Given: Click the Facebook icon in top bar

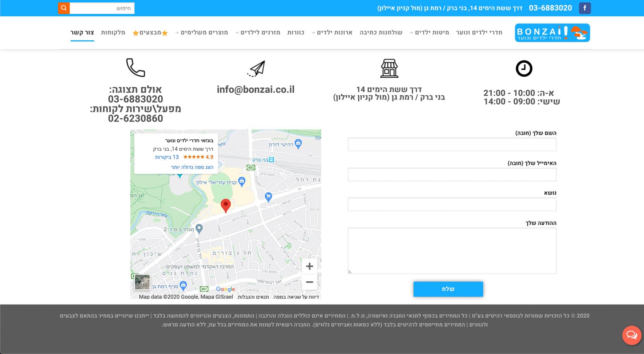Looking at the screenshot, I should [584, 8].
